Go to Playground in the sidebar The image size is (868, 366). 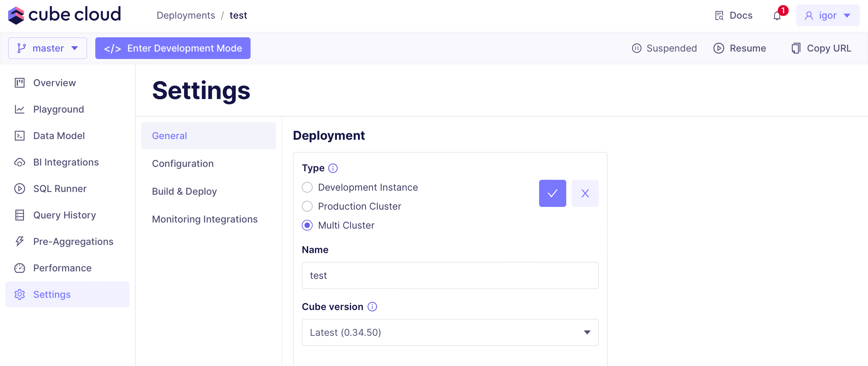[x=58, y=109]
